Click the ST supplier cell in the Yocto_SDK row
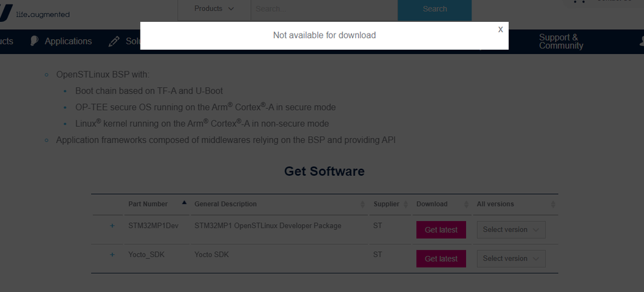This screenshot has height=292, width=644. click(x=378, y=255)
